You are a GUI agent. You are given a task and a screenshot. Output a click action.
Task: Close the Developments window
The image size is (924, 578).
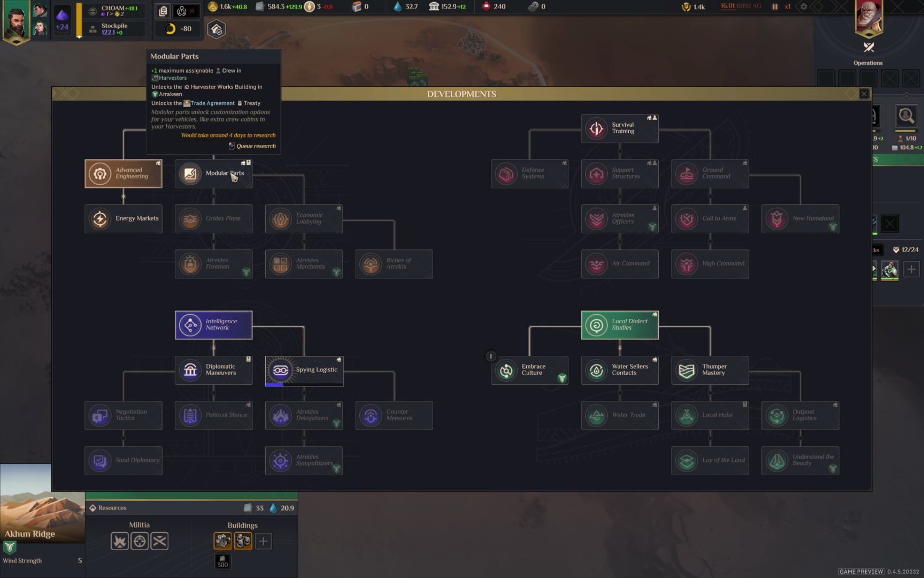tap(864, 94)
